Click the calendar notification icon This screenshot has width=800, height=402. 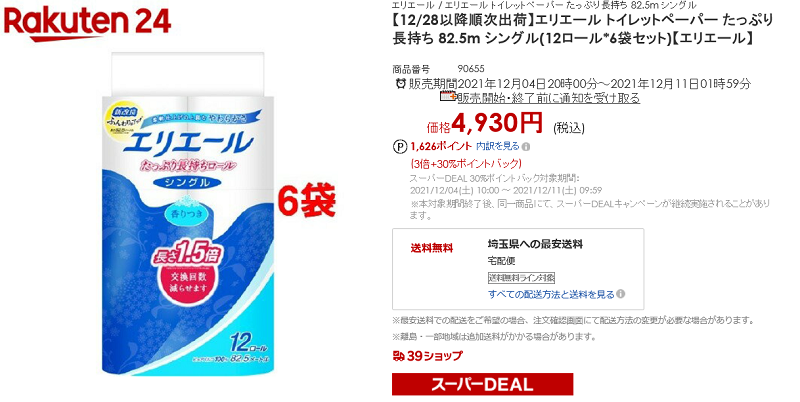pos(448,96)
